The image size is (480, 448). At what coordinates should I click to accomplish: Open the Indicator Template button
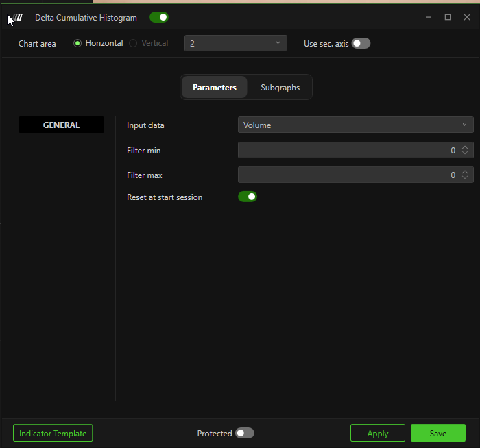point(53,433)
